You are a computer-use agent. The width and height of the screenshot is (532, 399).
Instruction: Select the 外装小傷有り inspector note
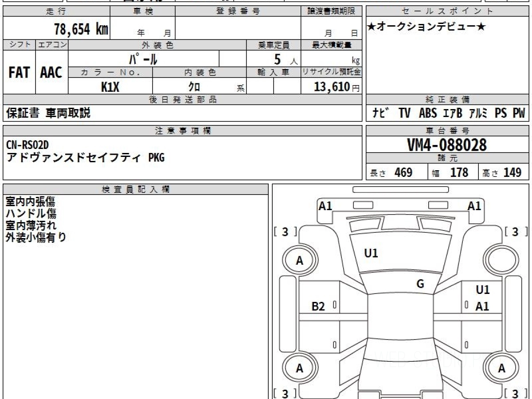[x=36, y=237]
